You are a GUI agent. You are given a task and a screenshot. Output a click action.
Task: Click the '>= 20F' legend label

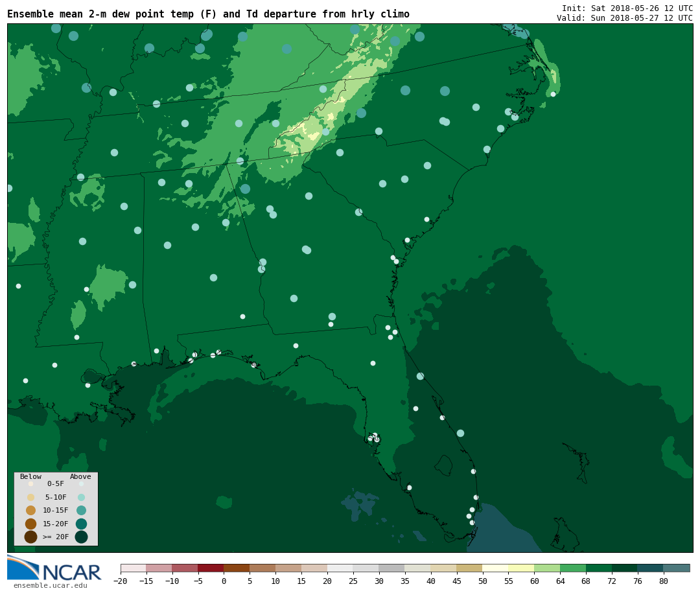56,537
